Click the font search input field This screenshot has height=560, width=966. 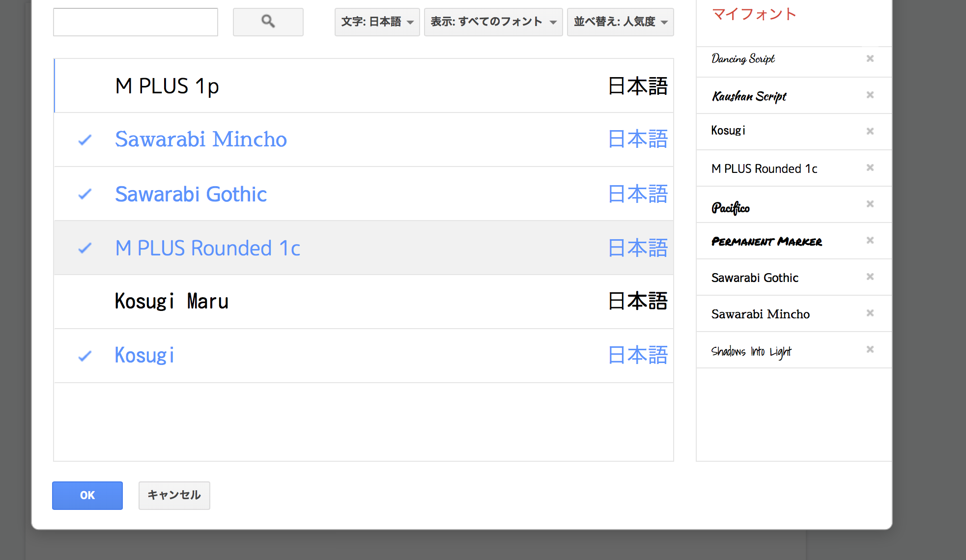[136, 22]
